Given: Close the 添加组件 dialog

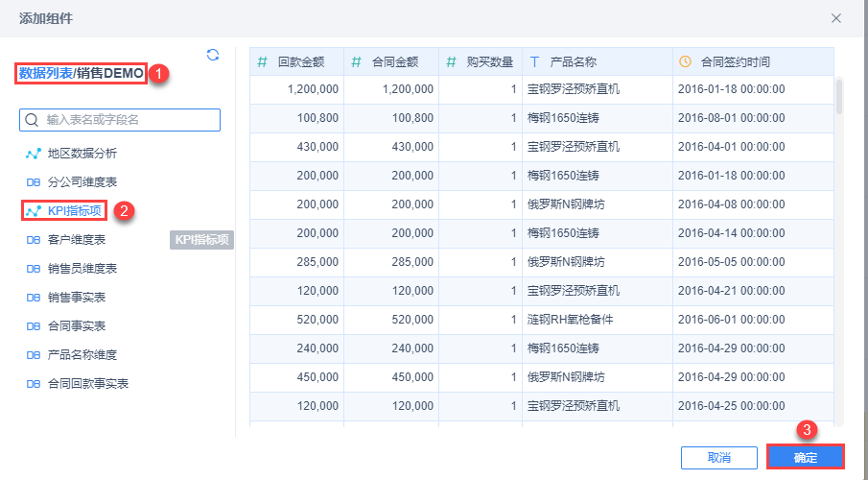Looking at the screenshot, I should pos(836,18).
